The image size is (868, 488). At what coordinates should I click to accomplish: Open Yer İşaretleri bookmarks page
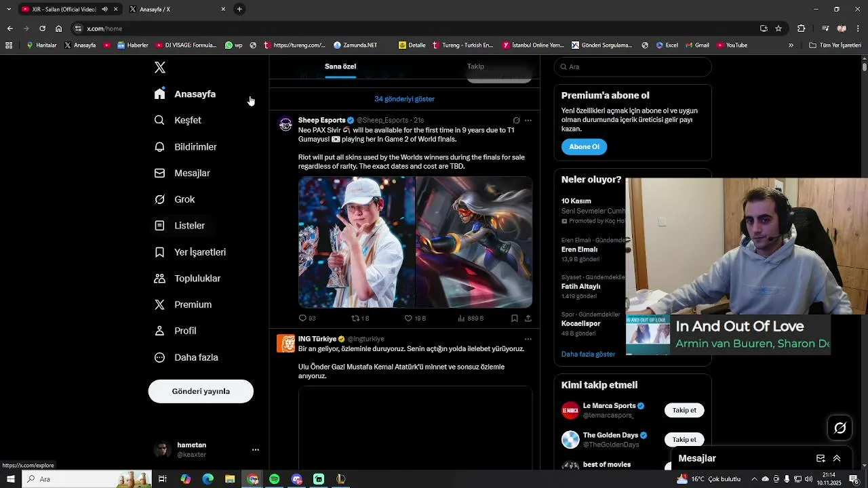click(191, 252)
